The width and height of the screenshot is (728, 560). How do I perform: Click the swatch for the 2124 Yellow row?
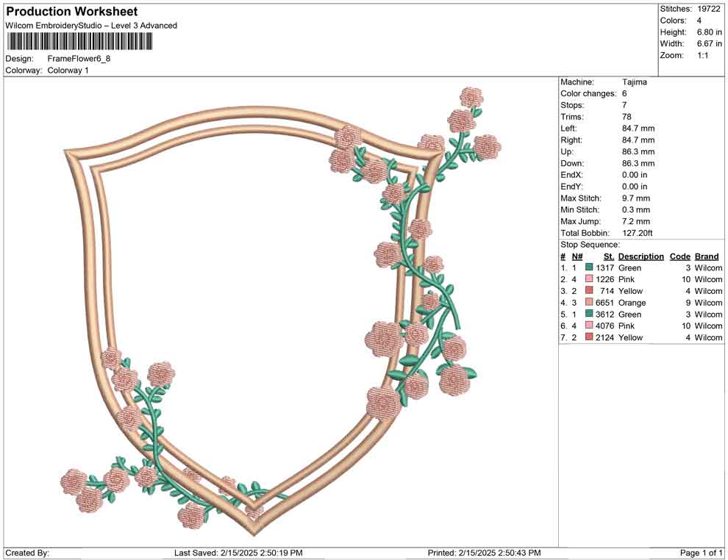pos(589,337)
